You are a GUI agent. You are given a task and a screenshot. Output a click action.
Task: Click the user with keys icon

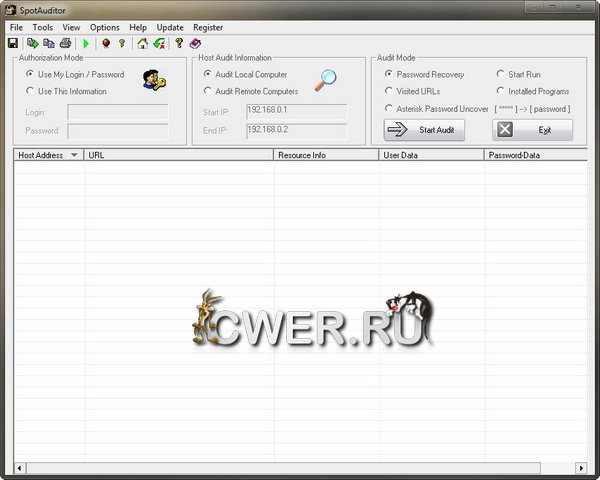[x=151, y=81]
